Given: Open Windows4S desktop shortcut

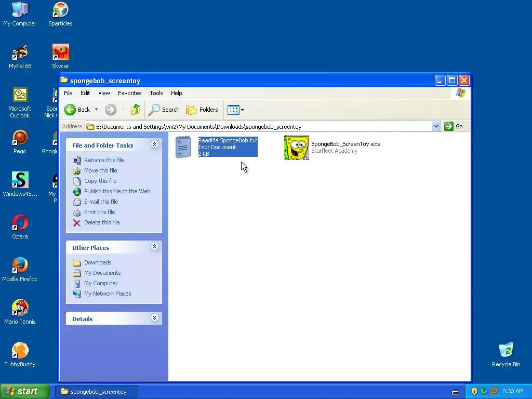Looking at the screenshot, I should 20,184.
